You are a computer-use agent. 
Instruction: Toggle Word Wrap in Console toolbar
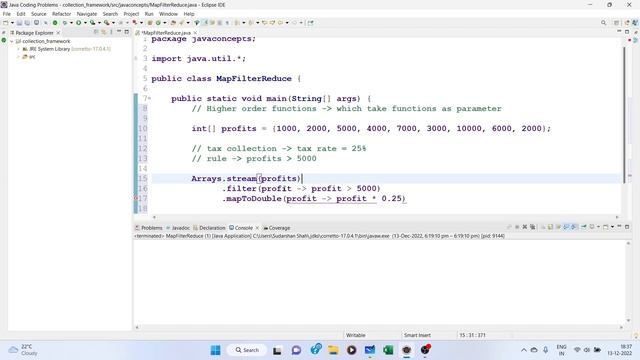[558, 227]
